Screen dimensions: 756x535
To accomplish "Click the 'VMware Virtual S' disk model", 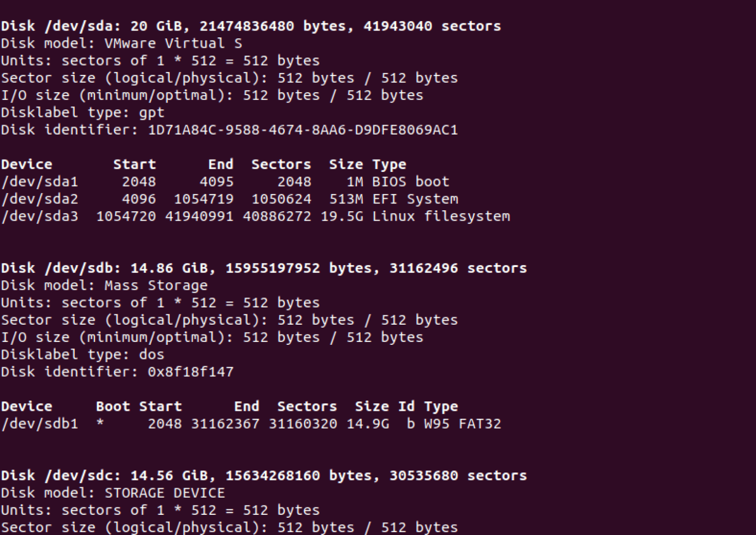I will coord(173,43).
